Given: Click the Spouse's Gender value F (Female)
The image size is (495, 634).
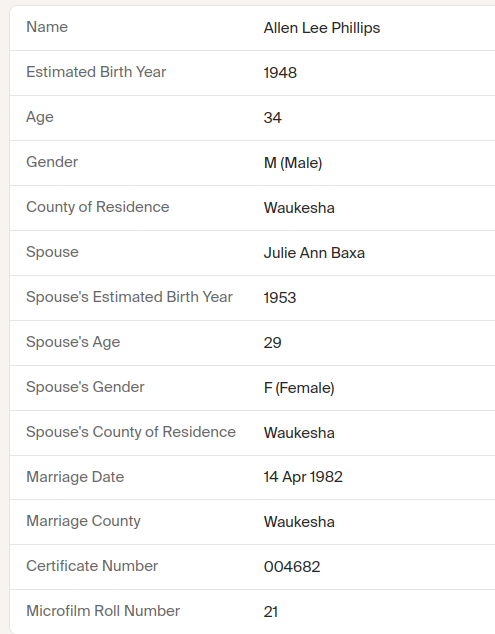Looking at the screenshot, I should coord(299,388).
